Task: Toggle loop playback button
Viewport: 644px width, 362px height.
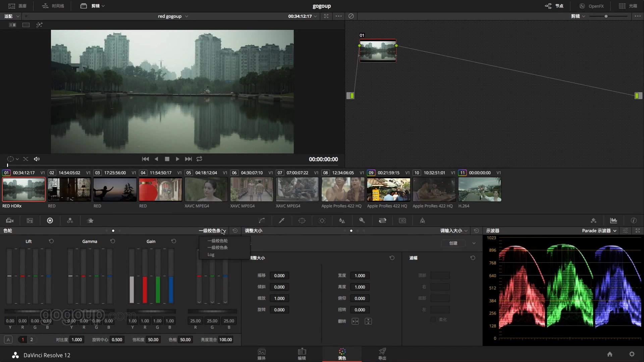Action: pos(199,159)
